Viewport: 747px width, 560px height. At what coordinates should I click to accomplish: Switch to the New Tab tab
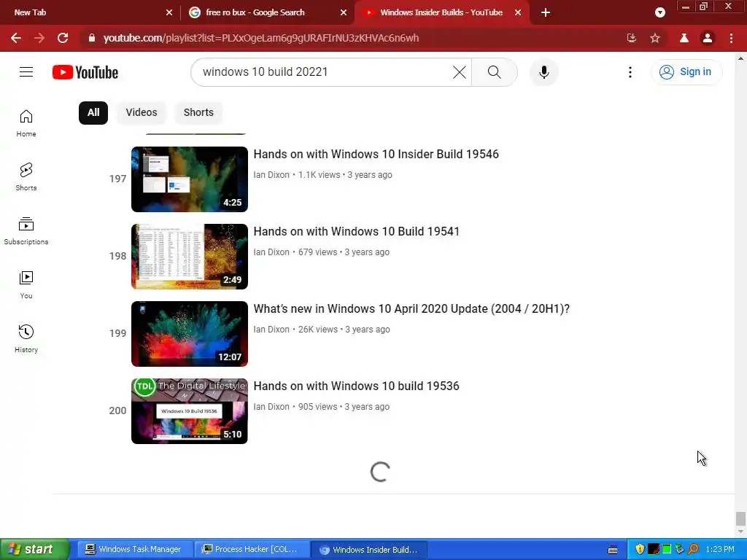90,13
